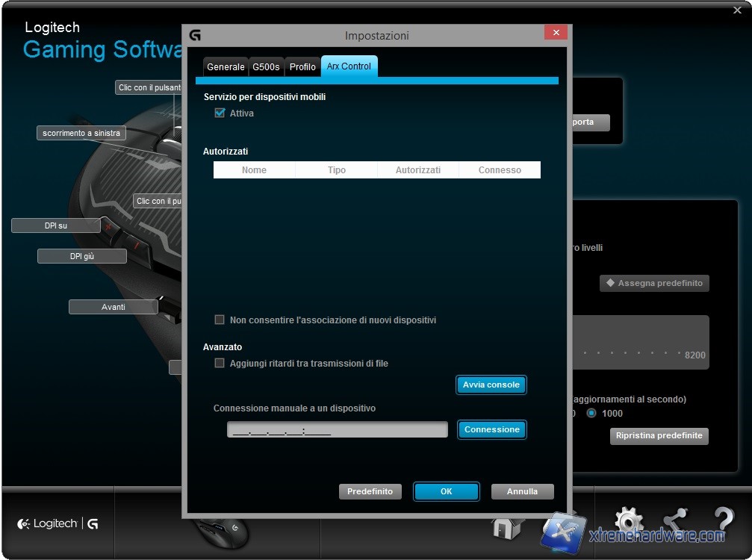This screenshot has width=752, height=560.
Task: Click the home icon in bottom bar
Action: (x=508, y=527)
